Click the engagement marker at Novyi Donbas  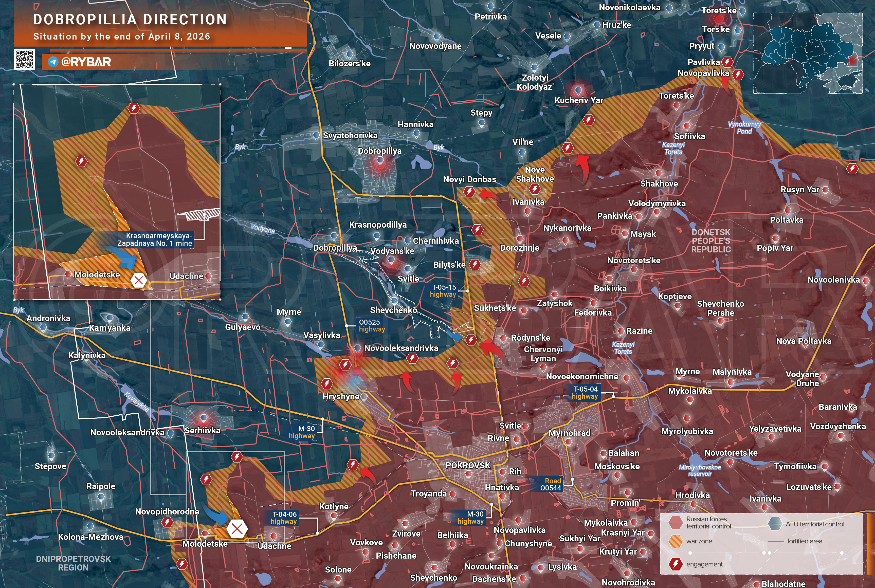469,192
